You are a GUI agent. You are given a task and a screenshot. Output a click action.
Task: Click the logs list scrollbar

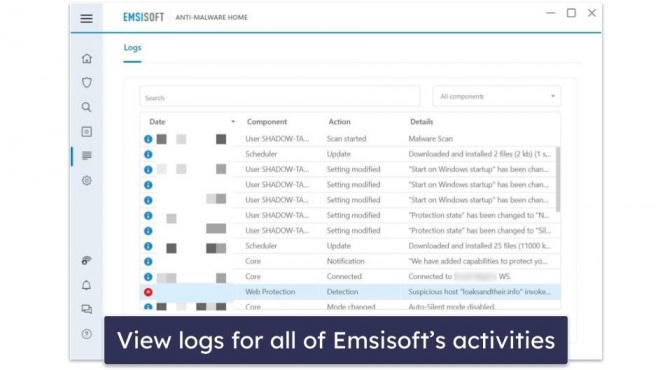pyautogui.click(x=558, y=179)
